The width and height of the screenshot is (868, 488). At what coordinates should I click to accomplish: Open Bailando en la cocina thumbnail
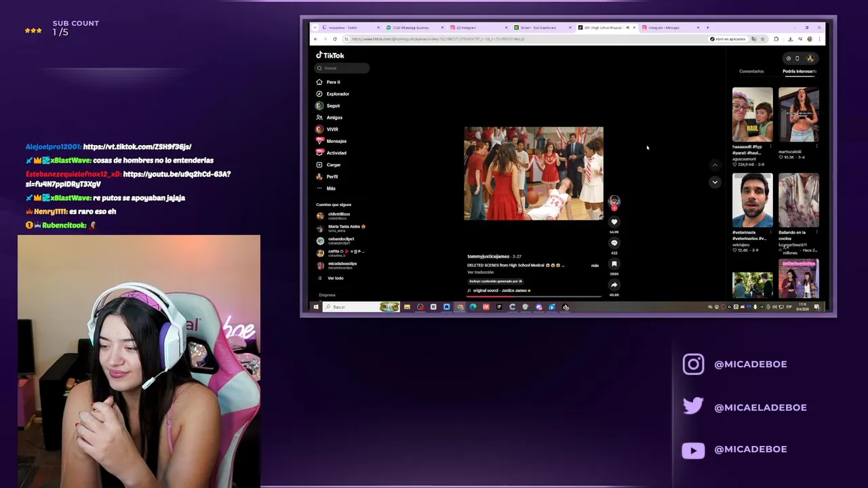tap(799, 201)
